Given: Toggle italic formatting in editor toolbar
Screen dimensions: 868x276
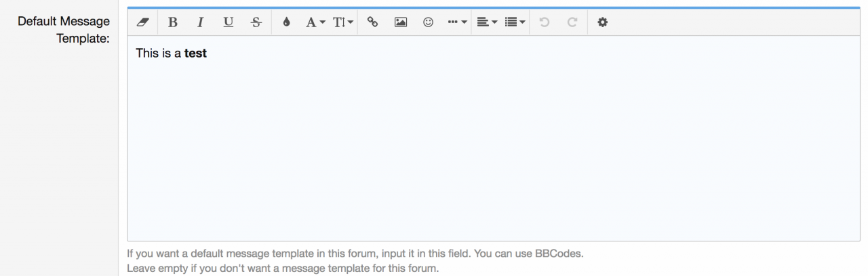Looking at the screenshot, I should pyautogui.click(x=201, y=22).
